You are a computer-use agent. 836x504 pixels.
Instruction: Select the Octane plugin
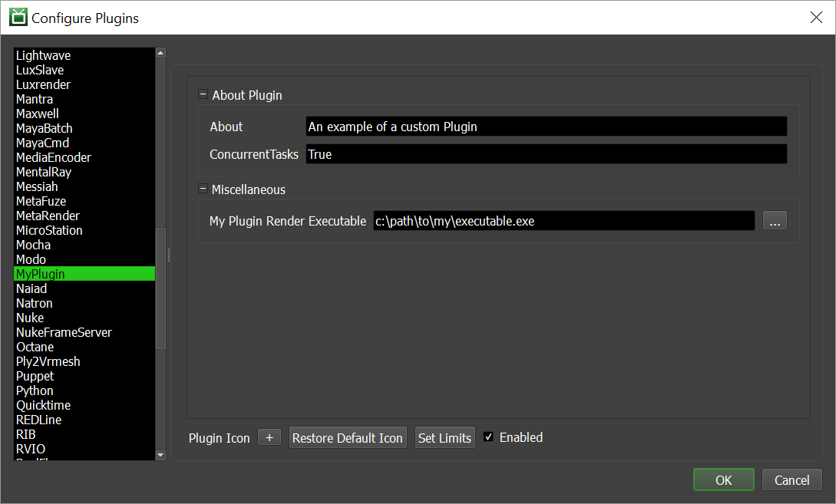point(35,347)
